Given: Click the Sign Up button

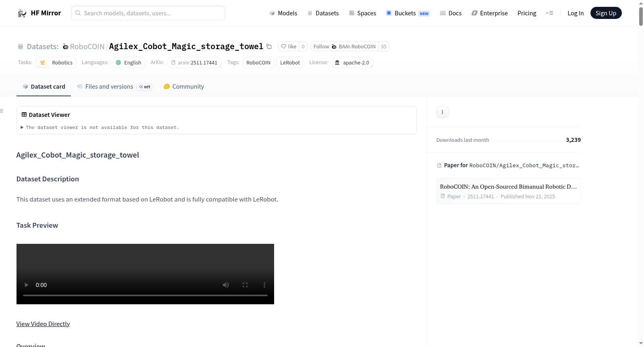Looking at the screenshot, I should [606, 13].
